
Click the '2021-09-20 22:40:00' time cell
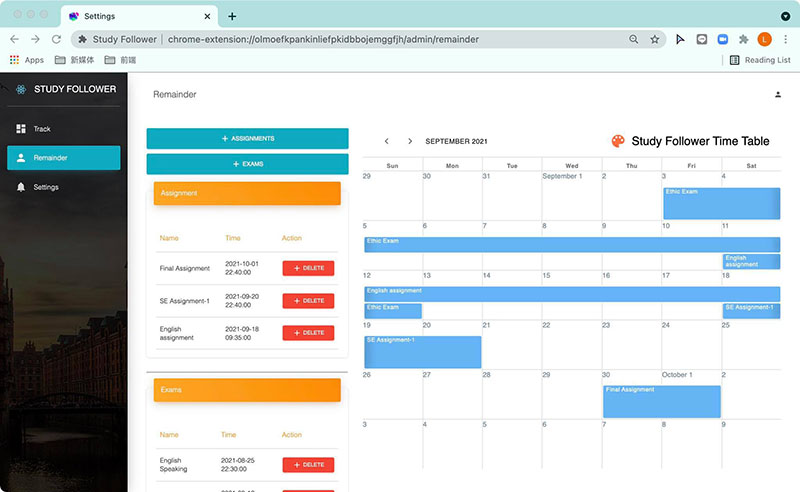click(x=242, y=301)
